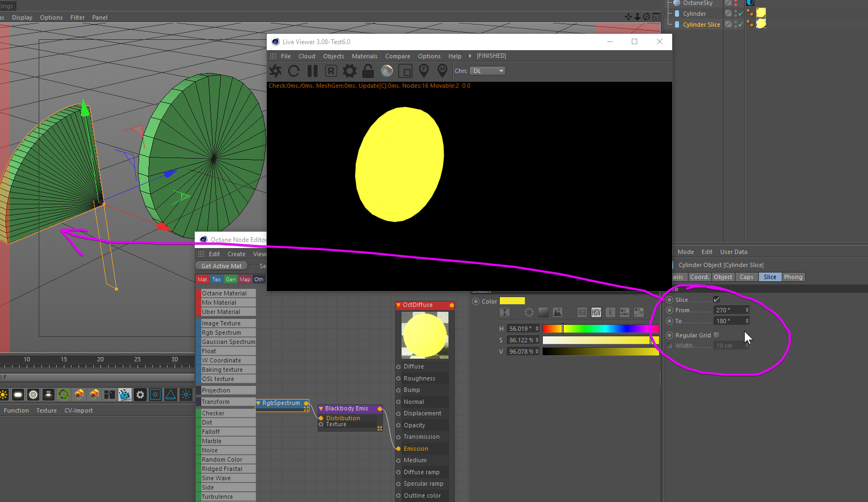Uncheck the Slice checkbox

[717, 300]
